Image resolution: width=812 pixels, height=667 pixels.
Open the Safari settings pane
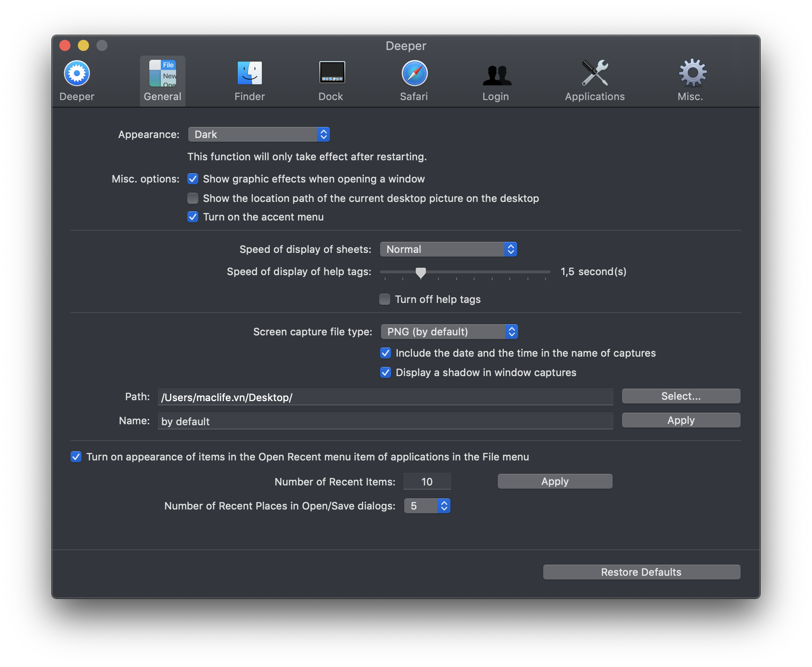(413, 79)
